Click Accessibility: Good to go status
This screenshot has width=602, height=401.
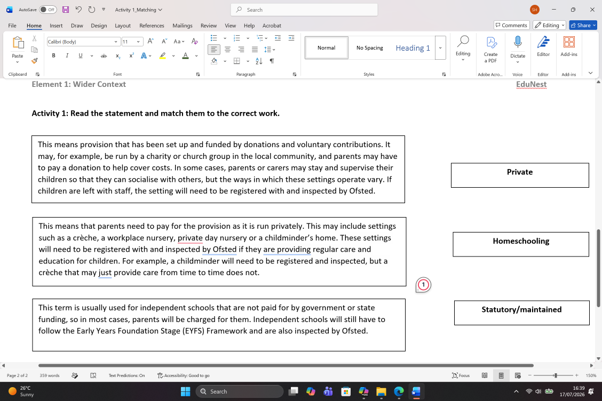coord(184,375)
